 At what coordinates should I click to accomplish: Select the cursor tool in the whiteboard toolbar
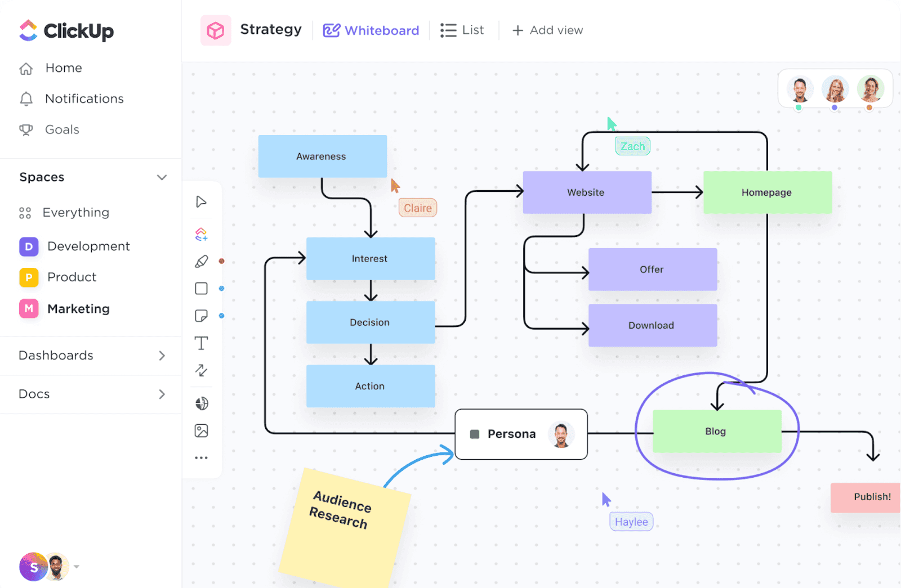tap(201, 201)
